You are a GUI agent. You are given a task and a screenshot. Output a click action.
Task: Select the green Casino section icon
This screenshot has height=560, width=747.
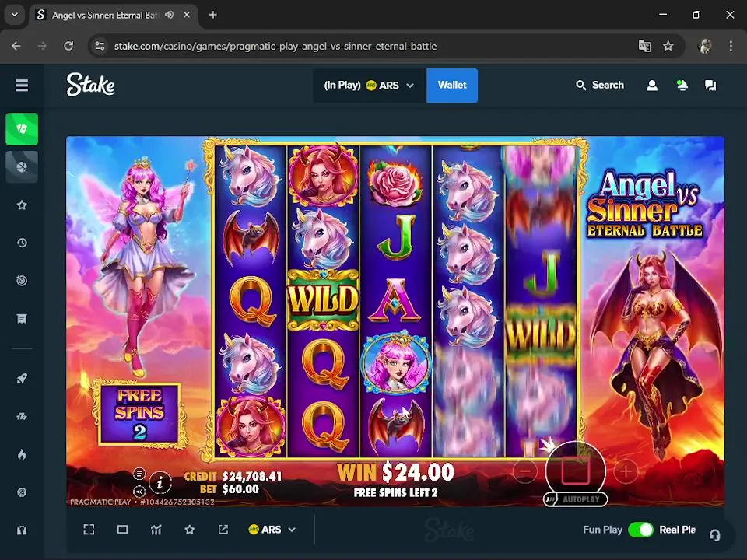click(x=22, y=129)
